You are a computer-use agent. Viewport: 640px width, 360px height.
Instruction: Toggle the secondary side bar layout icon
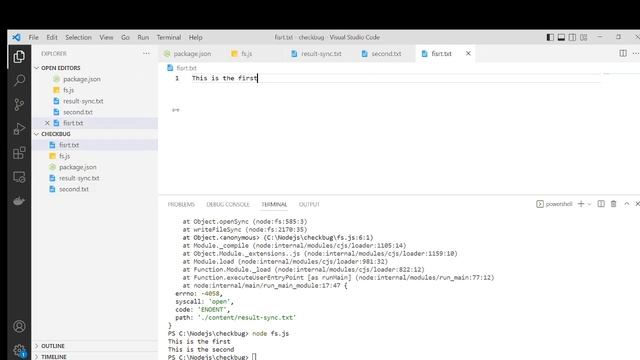572,37
